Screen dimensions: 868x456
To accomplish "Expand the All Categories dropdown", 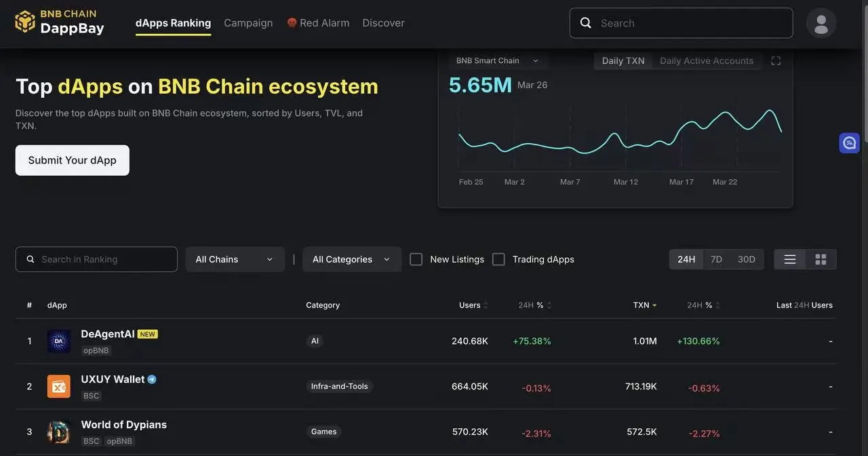I will 351,257.
